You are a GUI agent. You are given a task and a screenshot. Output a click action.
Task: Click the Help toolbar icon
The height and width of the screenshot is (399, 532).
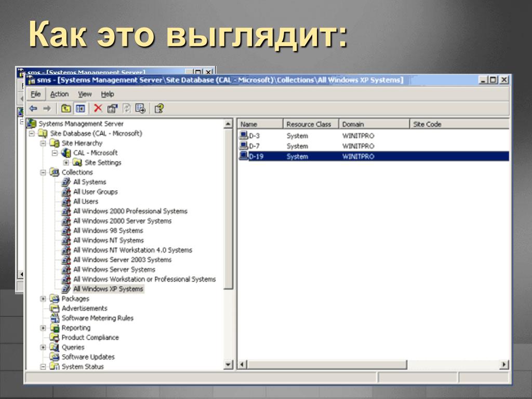[159, 109]
